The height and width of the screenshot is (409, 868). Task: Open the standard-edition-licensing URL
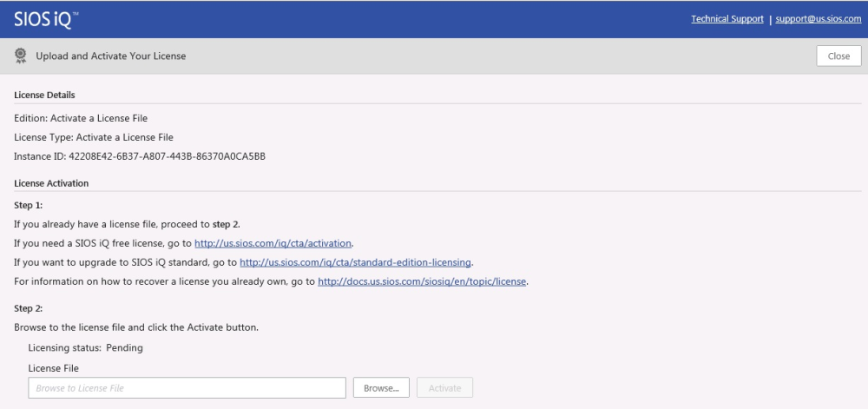(x=355, y=261)
